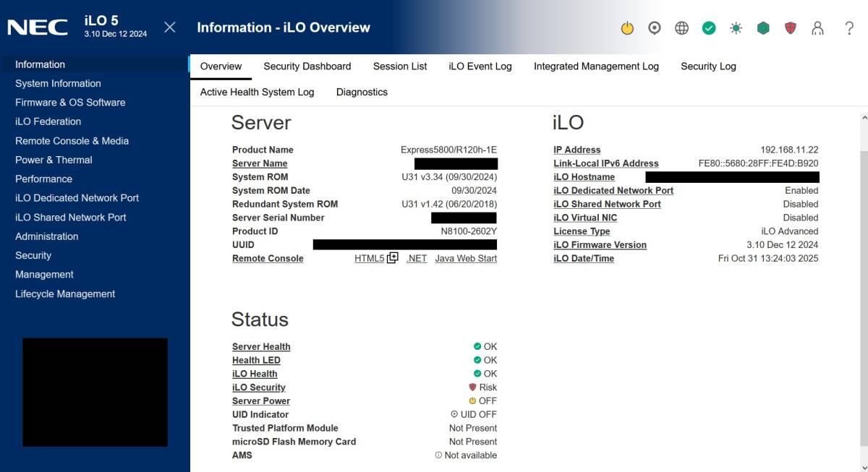Click product name Express5800/R120h-1E
Screen dimensions: 868x472
click(x=448, y=150)
